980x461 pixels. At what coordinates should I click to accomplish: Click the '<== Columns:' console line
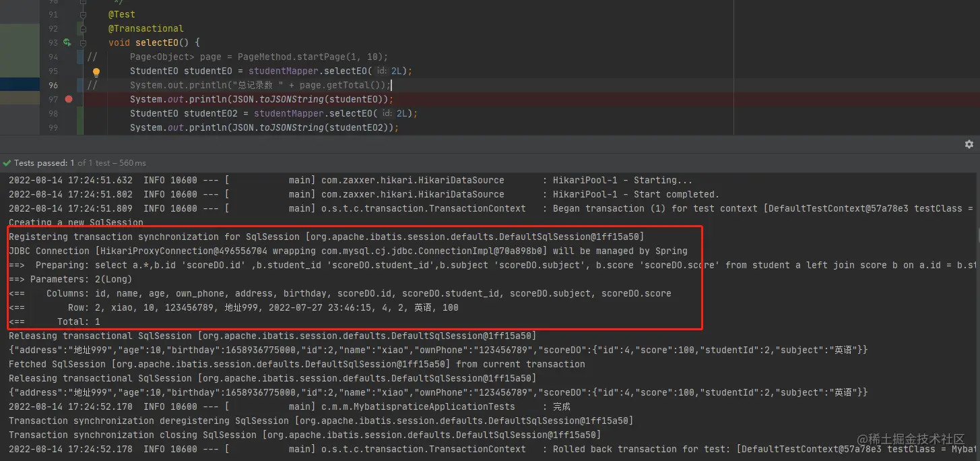pos(340,293)
